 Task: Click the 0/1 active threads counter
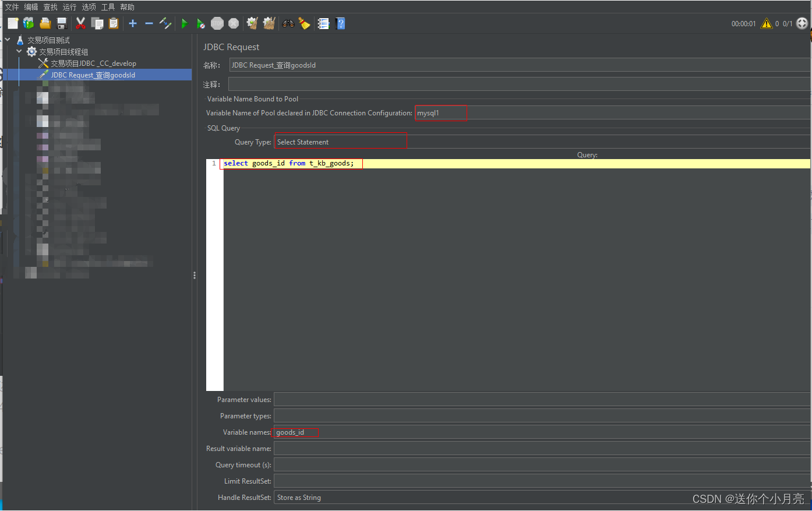click(788, 24)
